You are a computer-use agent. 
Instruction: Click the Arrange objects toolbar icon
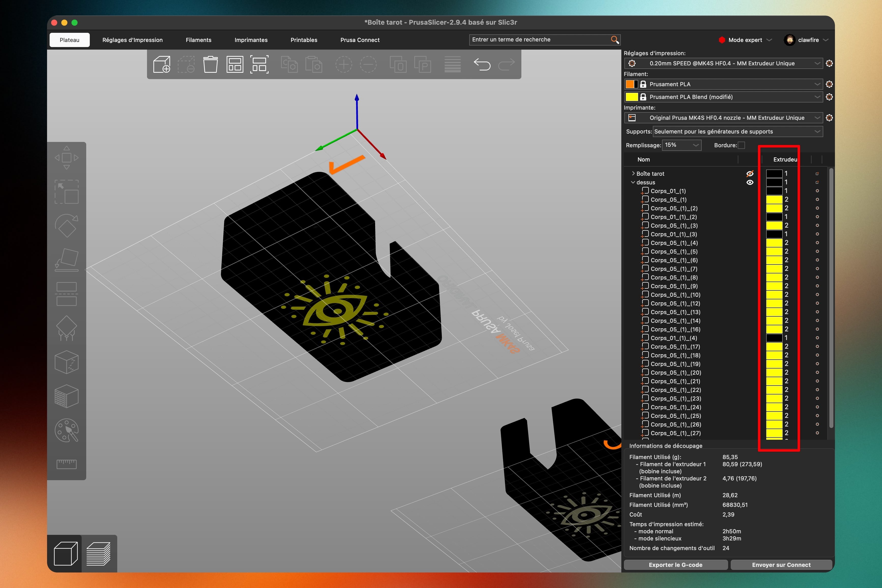tap(235, 65)
